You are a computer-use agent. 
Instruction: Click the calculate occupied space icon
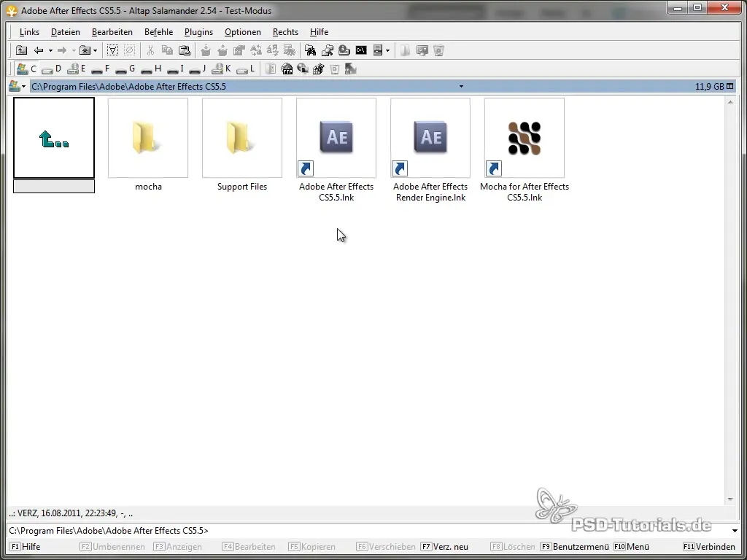tap(344, 50)
